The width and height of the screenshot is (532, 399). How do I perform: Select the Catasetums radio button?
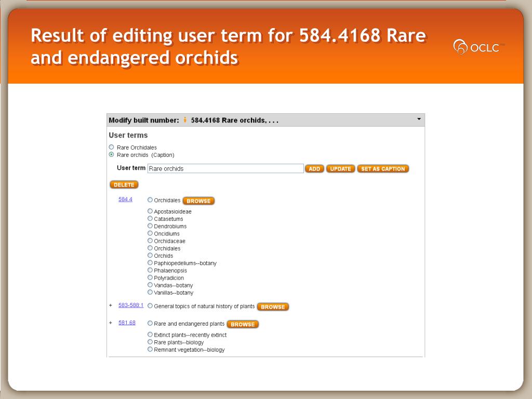(150, 219)
